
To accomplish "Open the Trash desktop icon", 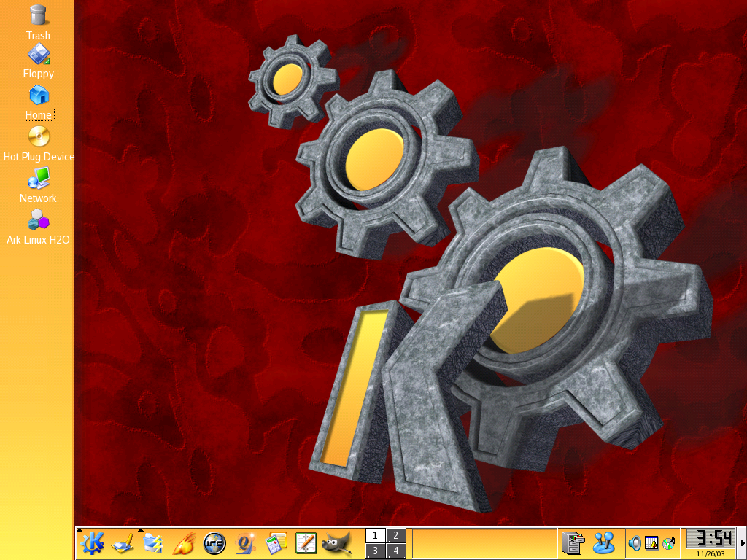I will (38, 15).
